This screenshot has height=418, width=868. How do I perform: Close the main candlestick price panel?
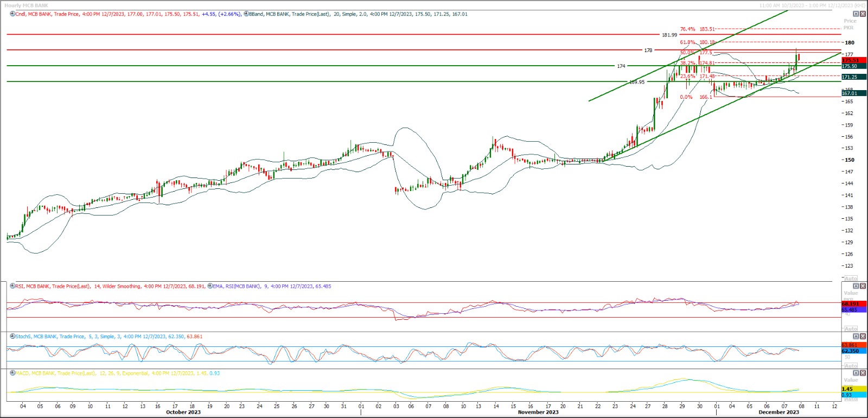(863, 14)
